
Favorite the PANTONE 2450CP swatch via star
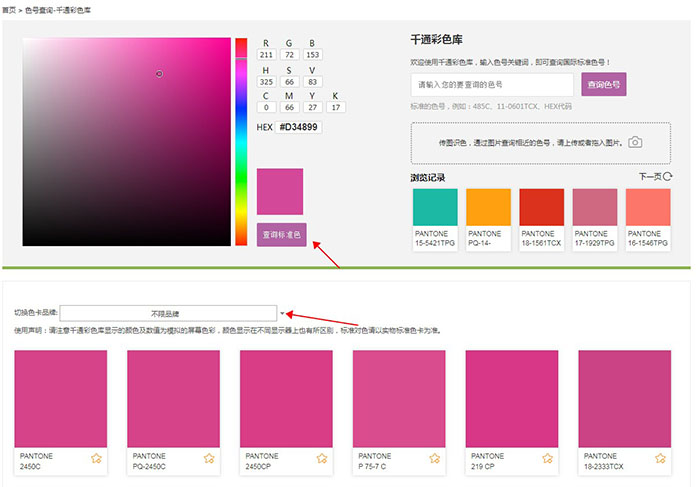click(x=322, y=459)
